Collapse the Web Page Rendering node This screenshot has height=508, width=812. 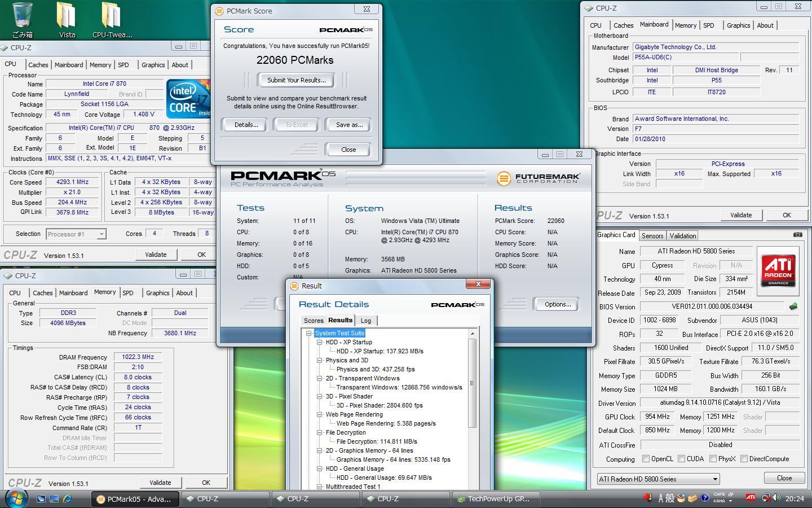coord(320,415)
